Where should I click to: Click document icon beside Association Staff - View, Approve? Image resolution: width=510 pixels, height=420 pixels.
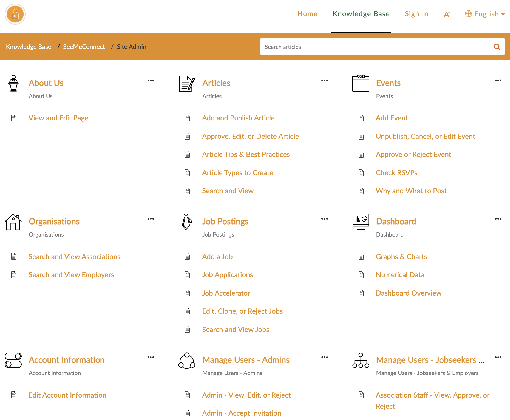(361, 395)
